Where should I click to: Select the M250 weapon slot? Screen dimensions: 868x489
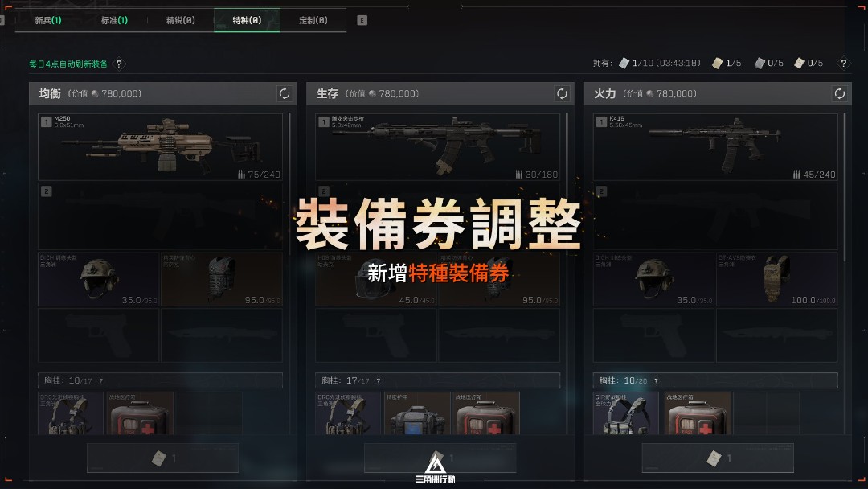point(160,147)
